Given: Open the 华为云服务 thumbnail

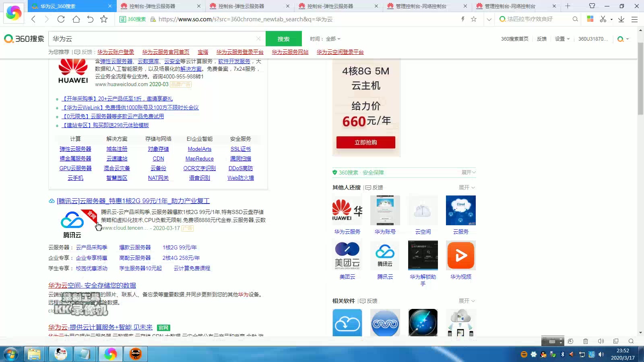Looking at the screenshot, I should pyautogui.click(x=347, y=210).
